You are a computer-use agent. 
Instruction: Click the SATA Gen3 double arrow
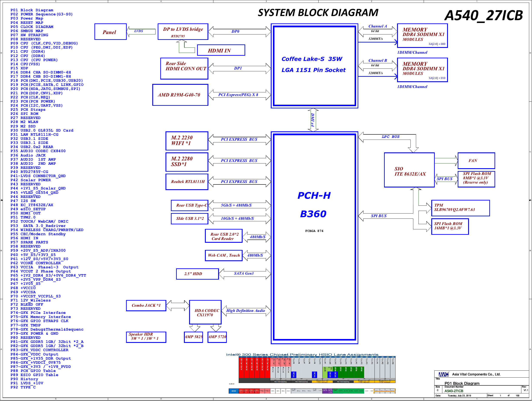click(x=245, y=274)
